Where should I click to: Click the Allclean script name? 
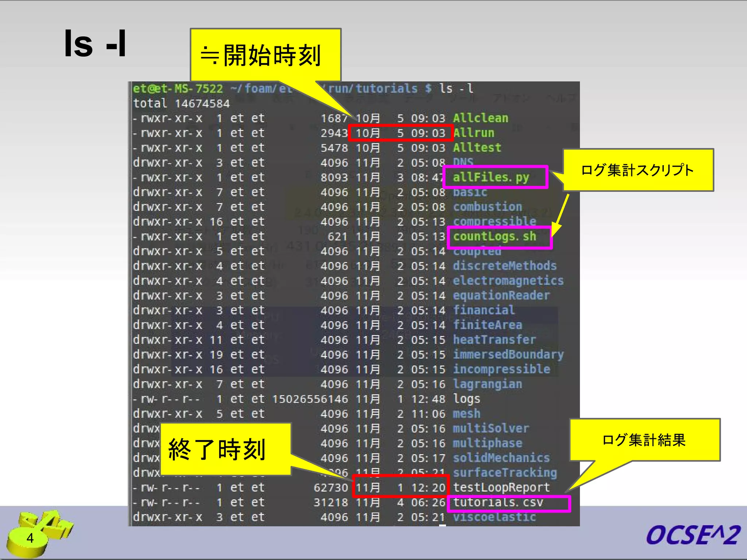click(480, 118)
